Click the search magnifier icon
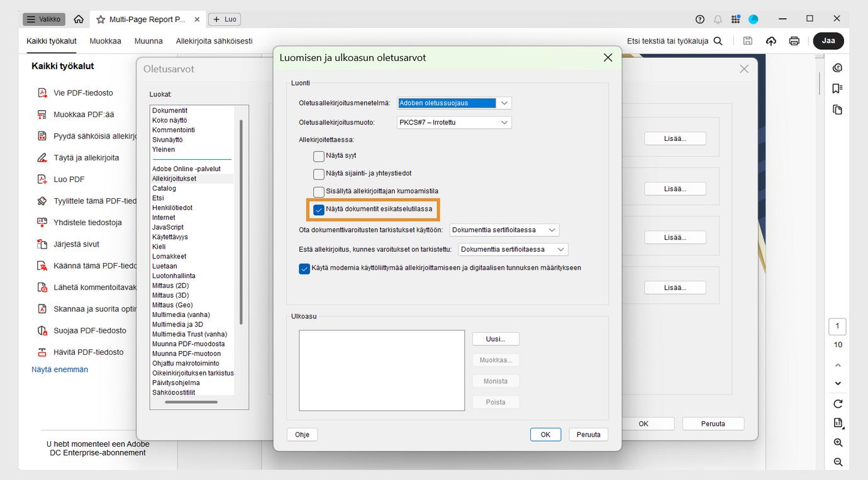This screenshot has width=868, height=480. 718,41
